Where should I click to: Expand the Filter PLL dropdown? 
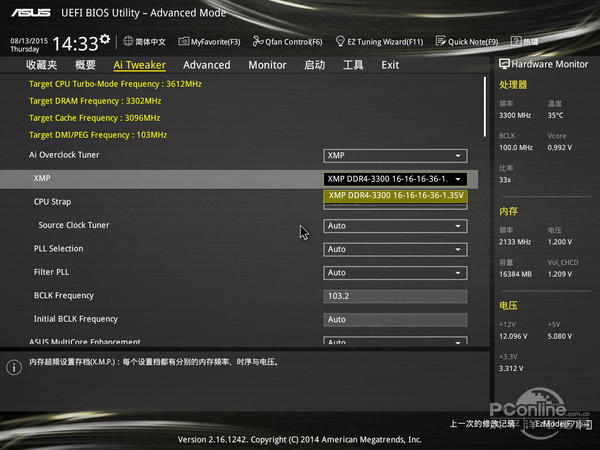[395, 273]
